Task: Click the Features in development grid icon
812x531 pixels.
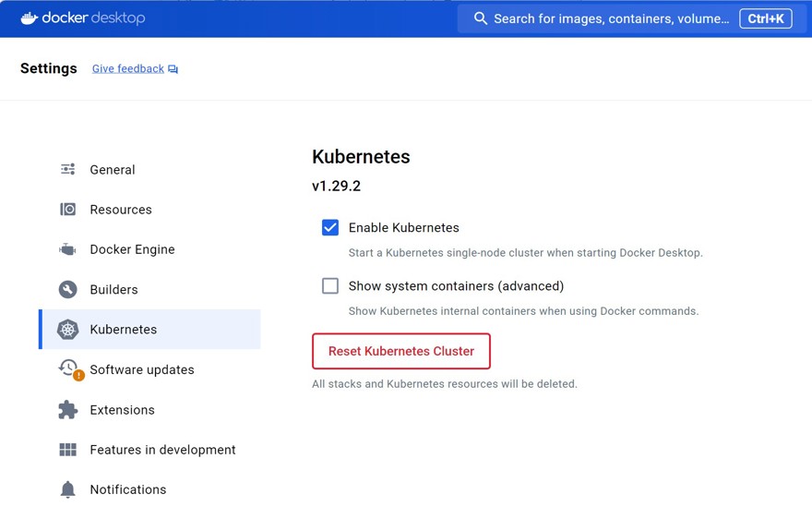Action: click(68, 450)
